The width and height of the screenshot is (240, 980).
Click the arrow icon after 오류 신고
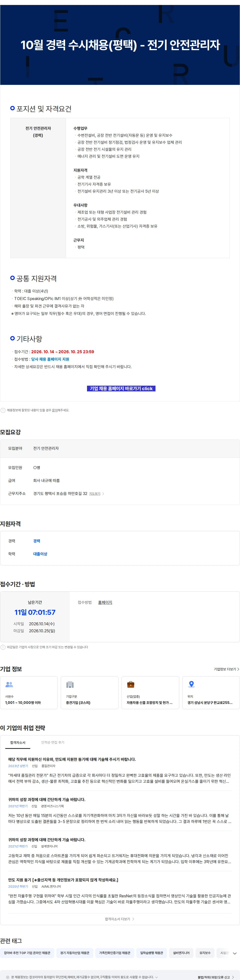pyautogui.click(x=233, y=977)
